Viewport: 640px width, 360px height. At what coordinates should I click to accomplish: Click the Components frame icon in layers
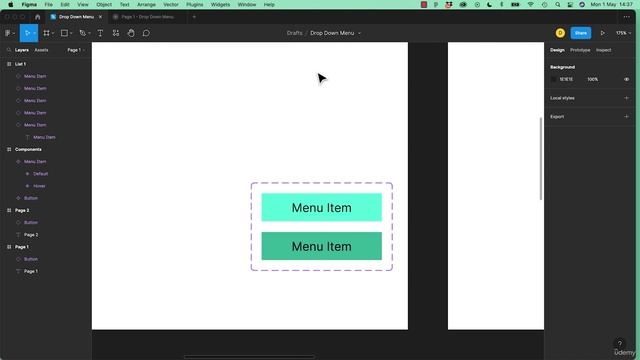(9, 149)
